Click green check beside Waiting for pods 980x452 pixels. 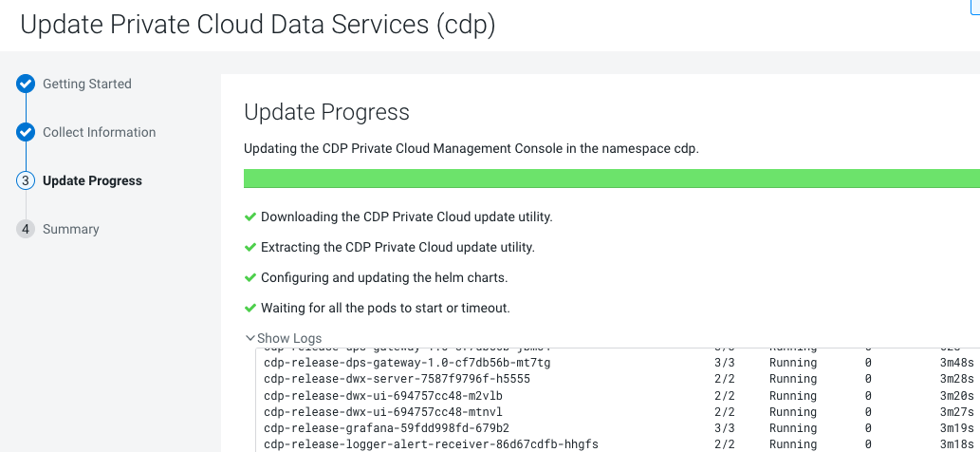(250, 308)
